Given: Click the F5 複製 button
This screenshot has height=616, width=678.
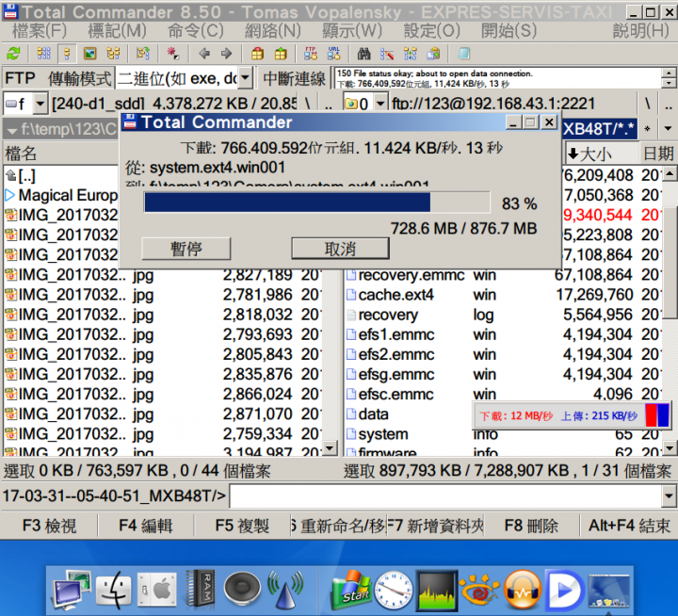Looking at the screenshot, I should click(x=242, y=526).
